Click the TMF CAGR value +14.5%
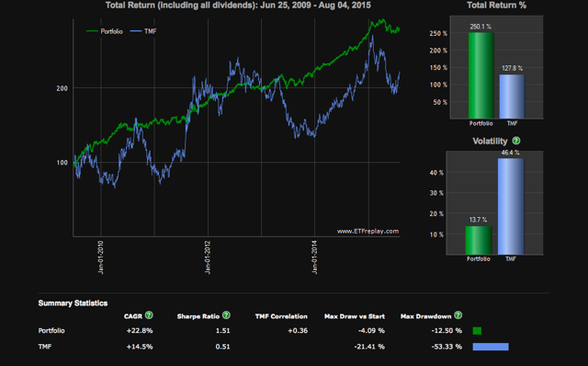This screenshot has width=588, height=366. (140, 347)
